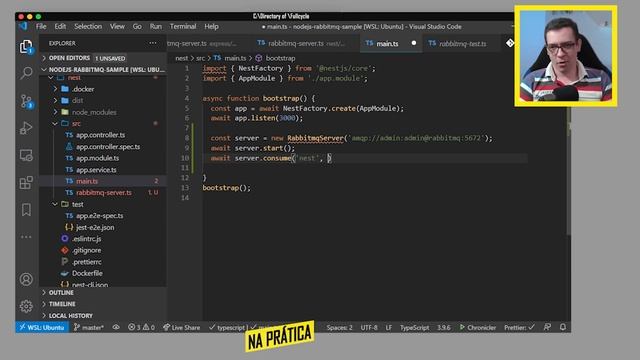Viewport: 640px width, 360px height.
Task: Open Explorer more actions ellipsis
Action: coord(153,43)
